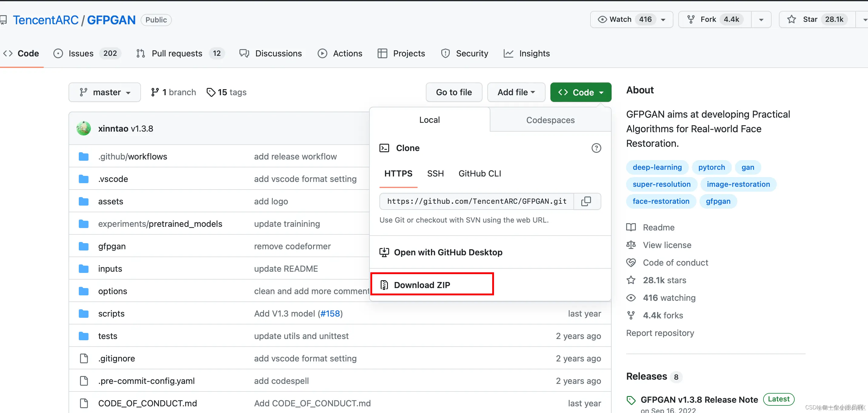Select SSH clone protocol
868x413 pixels.
click(x=435, y=174)
